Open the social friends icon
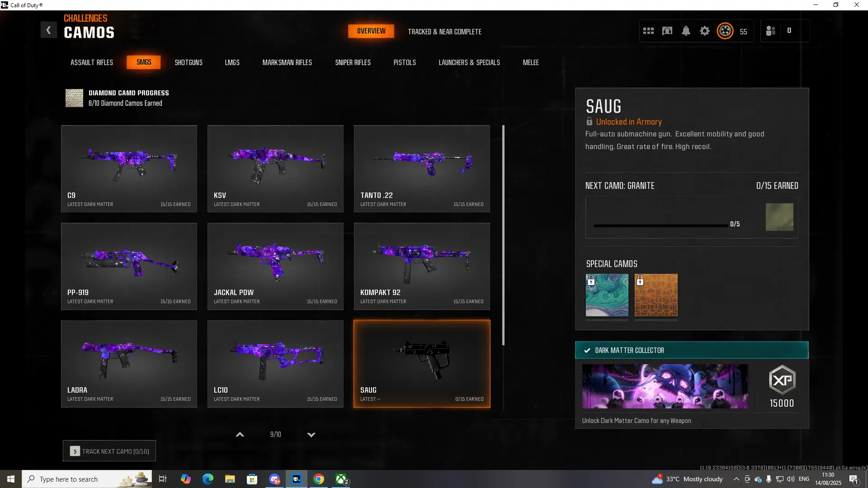 pos(771,31)
